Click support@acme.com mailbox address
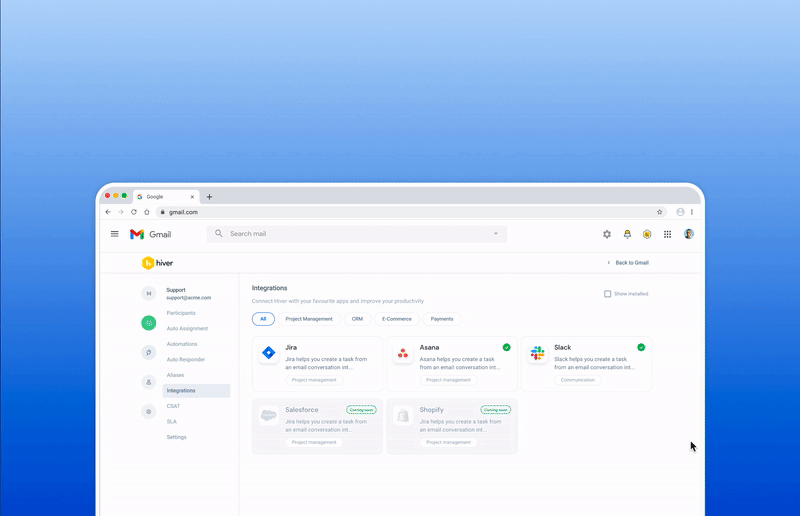Viewport: 800px width, 516px height. (188, 298)
